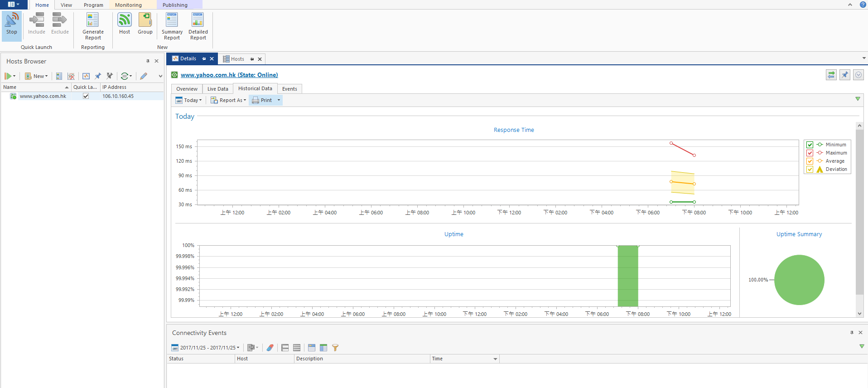Click the details chart icon in Hosts Browser toolbar
The height and width of the screenshot is (388, 868).
86,76
